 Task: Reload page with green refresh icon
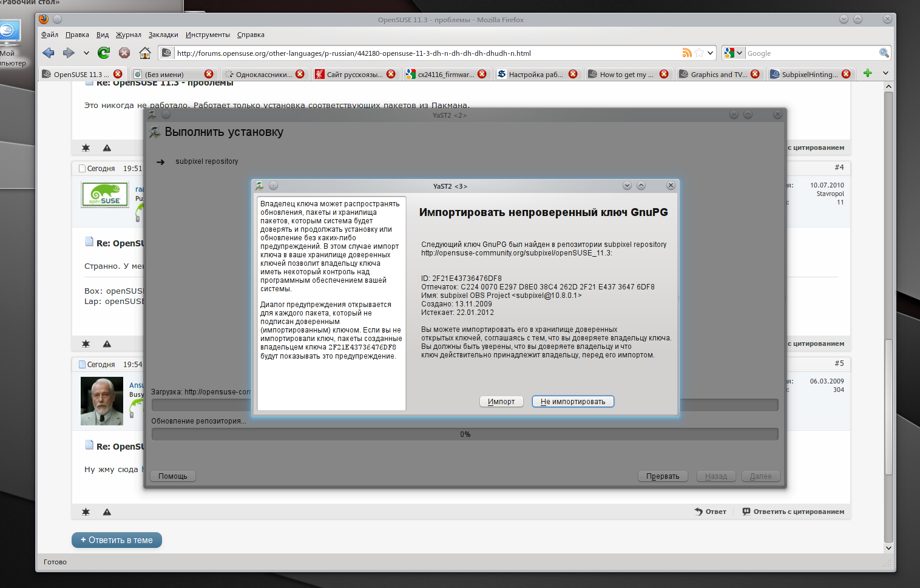point(104,53)
